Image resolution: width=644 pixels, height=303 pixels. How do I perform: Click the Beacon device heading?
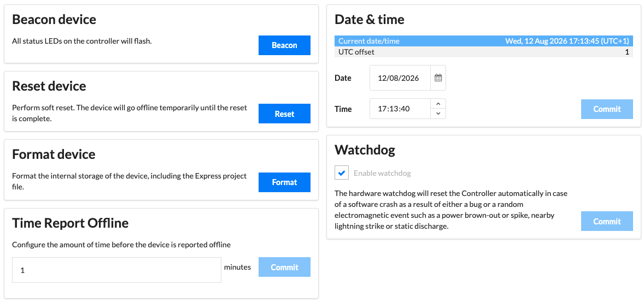point(54,19)
